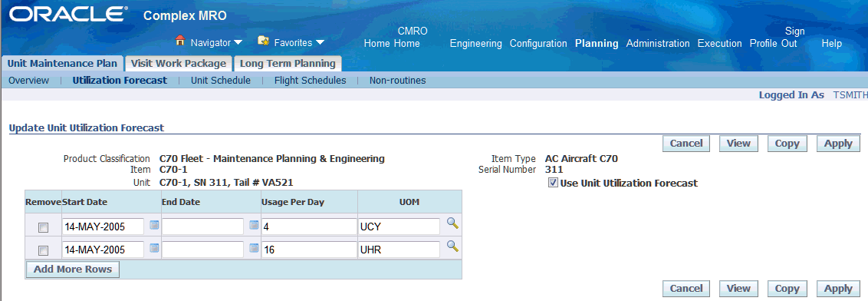The image size is (868, 301).
Task: Open the Engineering menu link
Action: 475,43
